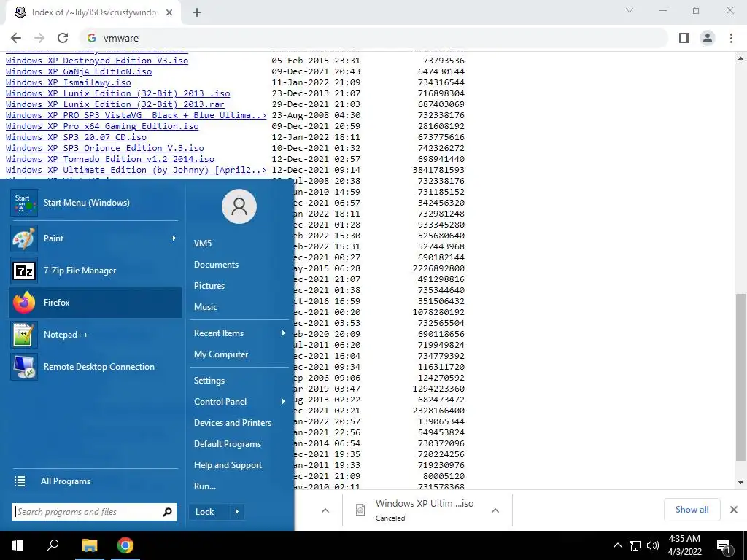Click the Windows Start button on taskbar
This screenshot has width=747, height=560.
(18, 545)
